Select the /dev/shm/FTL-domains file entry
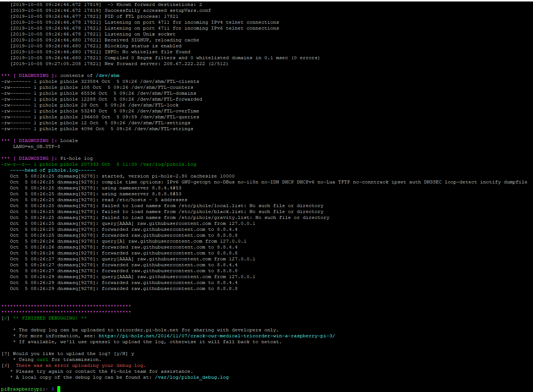The height and width of the screenshot is (392, 533). [x=99, y=93]
